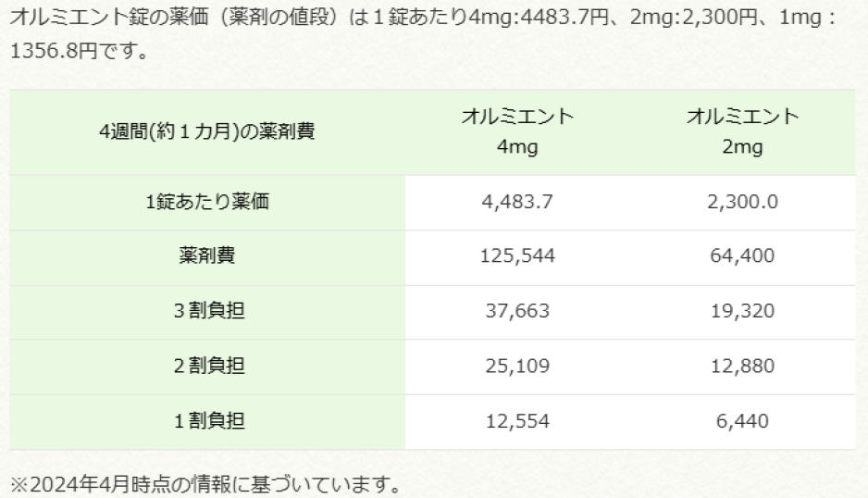868x498 pixels.
Task: Click the 19,320 value cell
Action: click(x=742, y=312)
